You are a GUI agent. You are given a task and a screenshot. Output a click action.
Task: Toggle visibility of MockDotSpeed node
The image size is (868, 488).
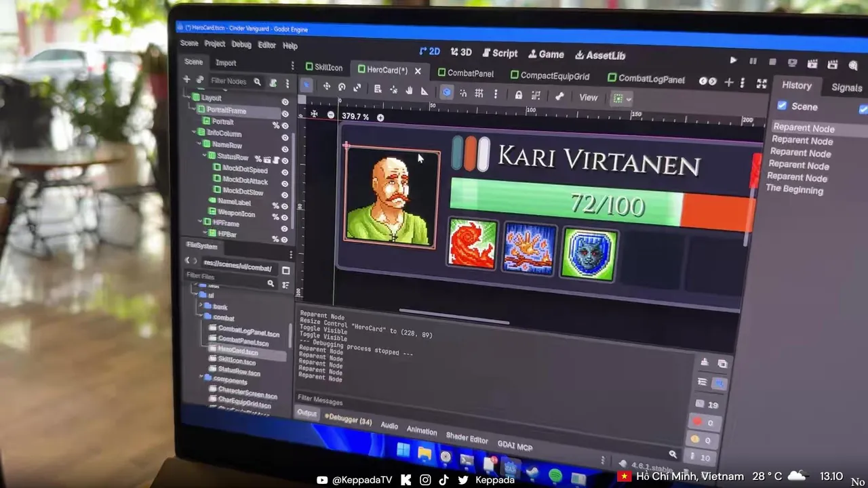point(285,172)
